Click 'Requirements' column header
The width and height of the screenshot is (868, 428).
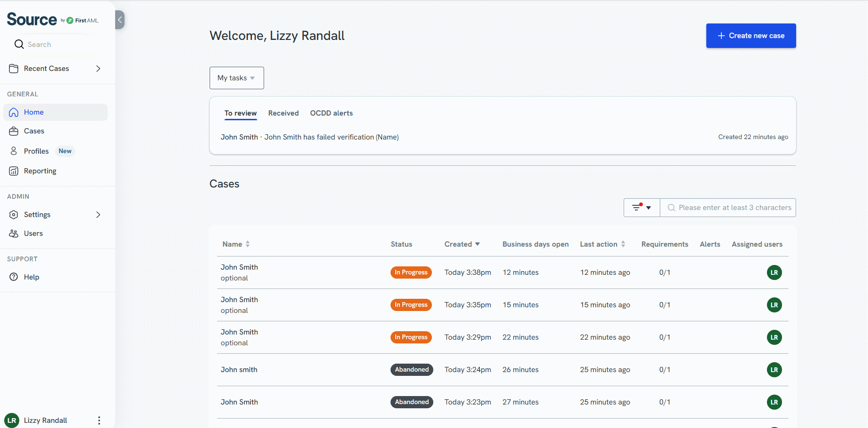[665, 244]
